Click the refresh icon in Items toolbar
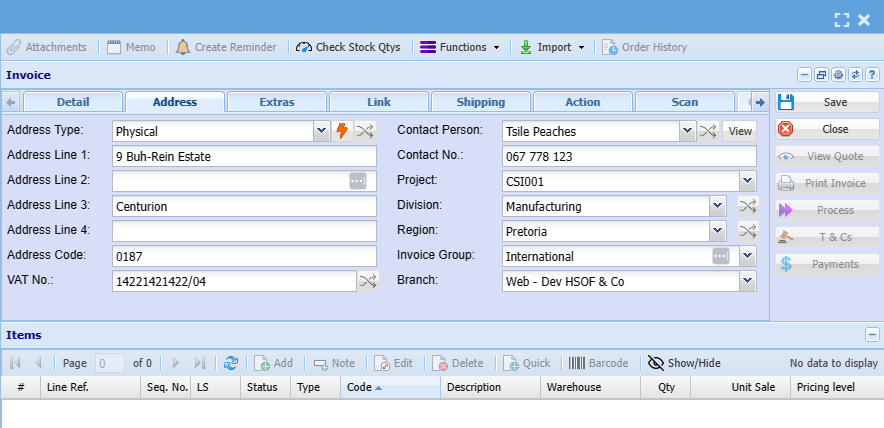The width and height of the screenshot is (884, 428). coord(231,363)
